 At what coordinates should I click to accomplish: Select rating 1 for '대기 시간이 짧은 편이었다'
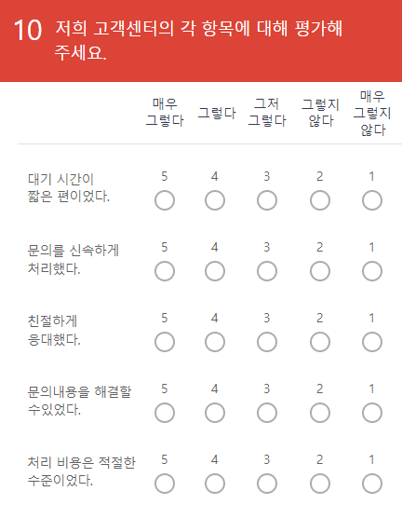[372, 200]
